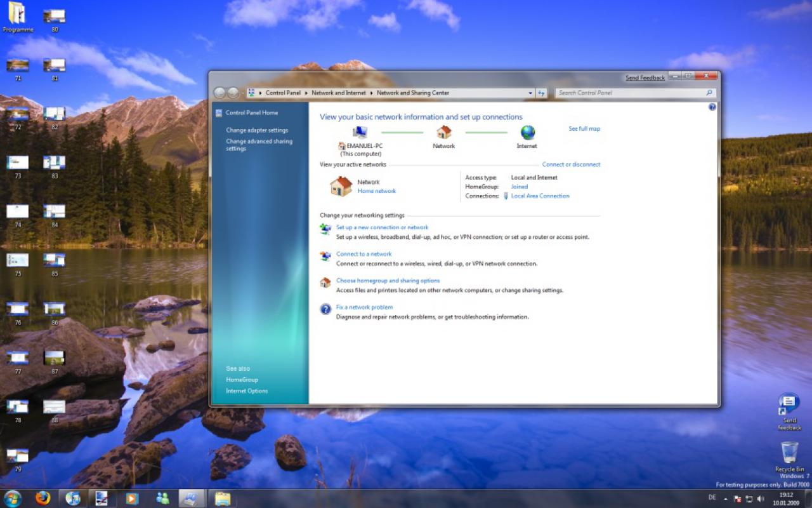Open the Start menu orb
This screenshot has height=508, width=812.
[13, 498]
